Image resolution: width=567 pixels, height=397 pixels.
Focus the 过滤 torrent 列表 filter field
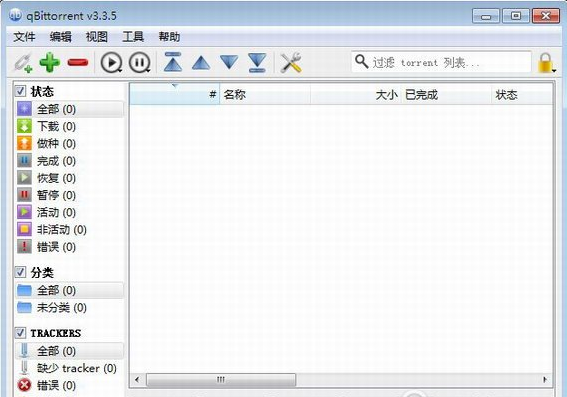pos(441,62)
